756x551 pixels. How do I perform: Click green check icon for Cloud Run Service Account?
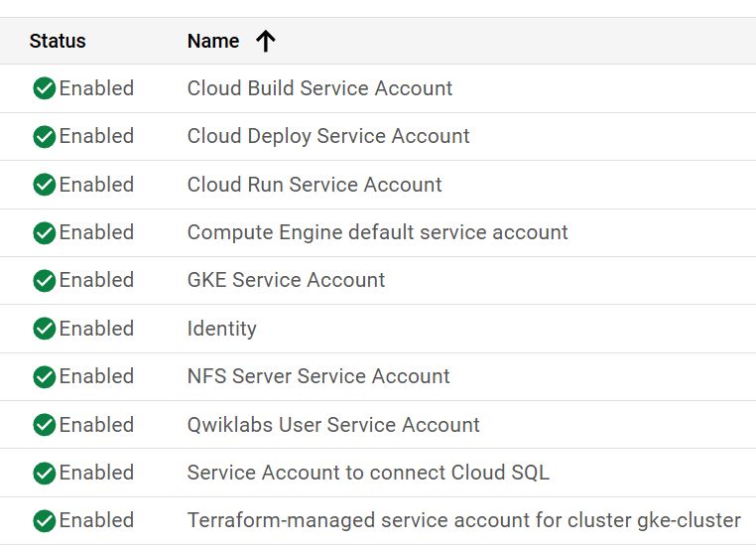click(x=45, y=185)
